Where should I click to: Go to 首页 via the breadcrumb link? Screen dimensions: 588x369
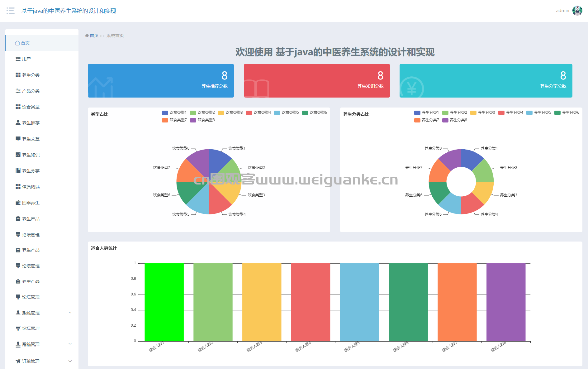94,36
